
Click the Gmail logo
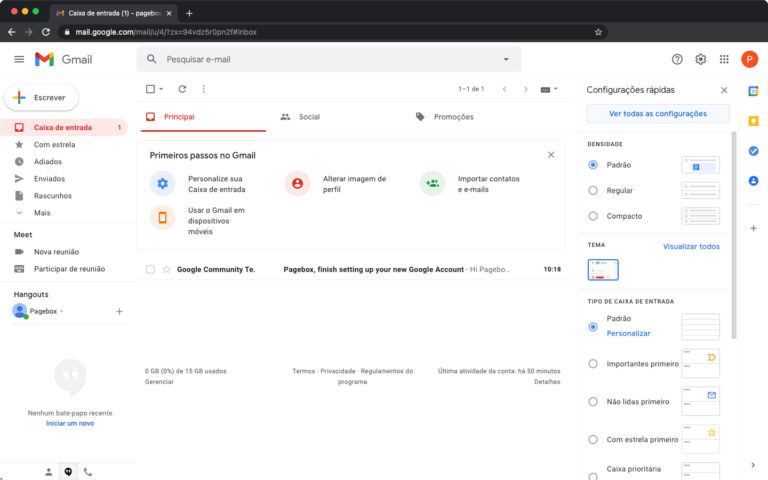click(x=63, y=59)
